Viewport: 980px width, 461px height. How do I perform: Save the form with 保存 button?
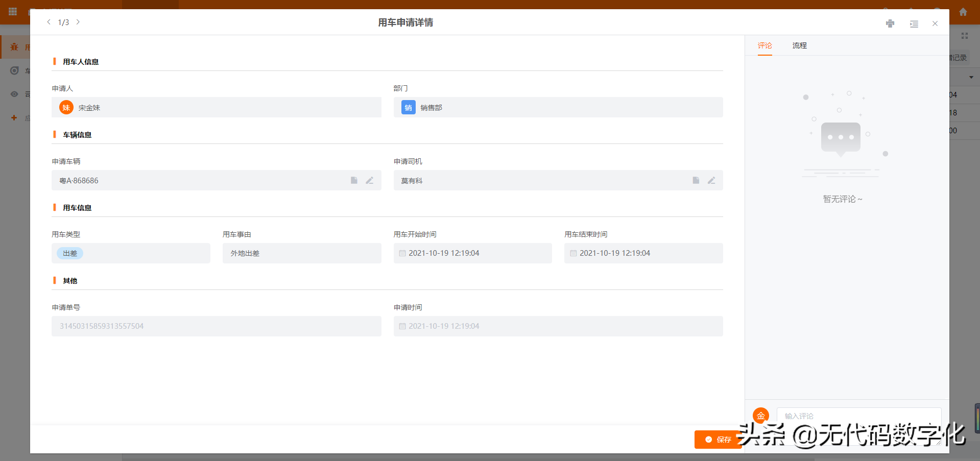718,440
